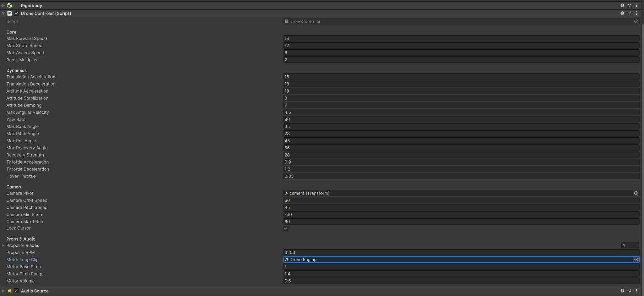The width and height of the screenshot is (644, 296).
Task: Click the Drone Controler script icon
Action: pyautogui.click(x=10, y=13)
